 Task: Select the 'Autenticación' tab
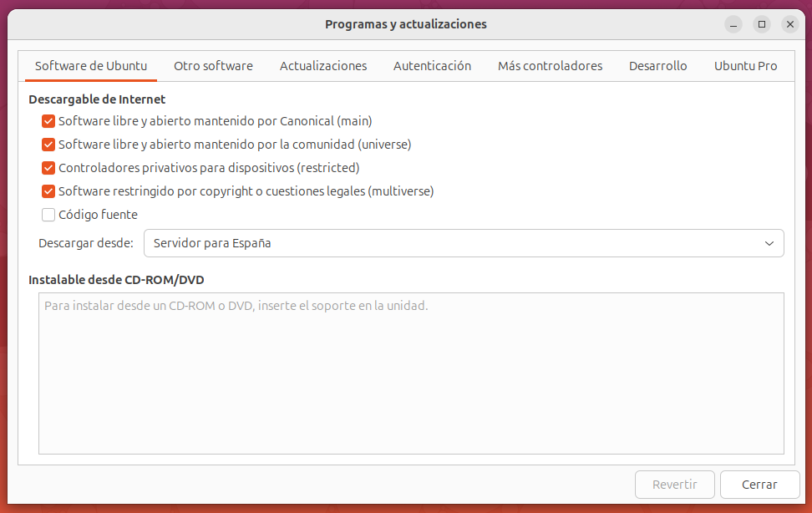[x=432, y=65]
